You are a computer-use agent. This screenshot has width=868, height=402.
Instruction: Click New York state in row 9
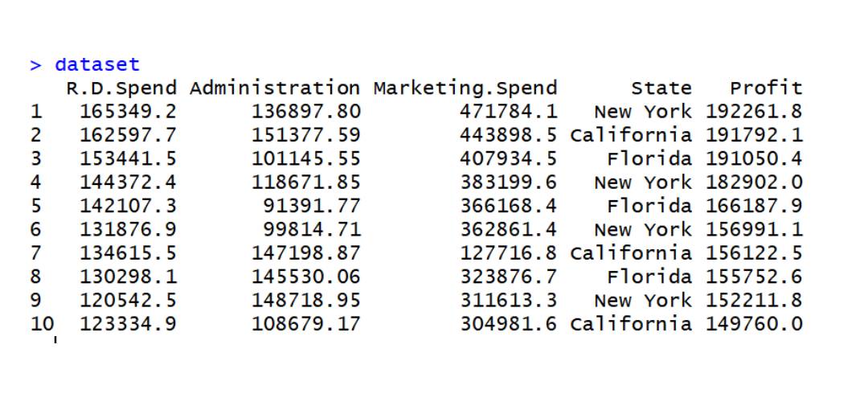[643, 300]
